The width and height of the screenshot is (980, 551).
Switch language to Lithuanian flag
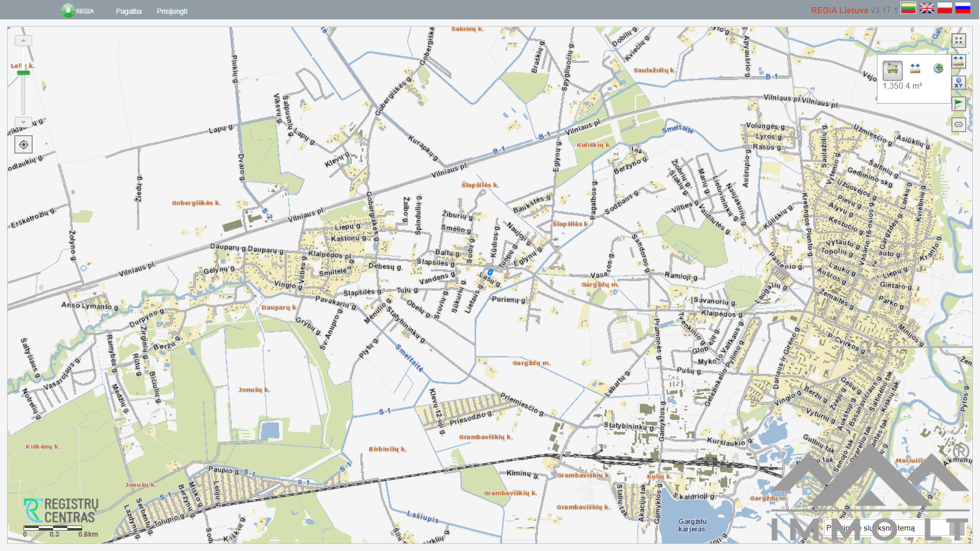908,8
